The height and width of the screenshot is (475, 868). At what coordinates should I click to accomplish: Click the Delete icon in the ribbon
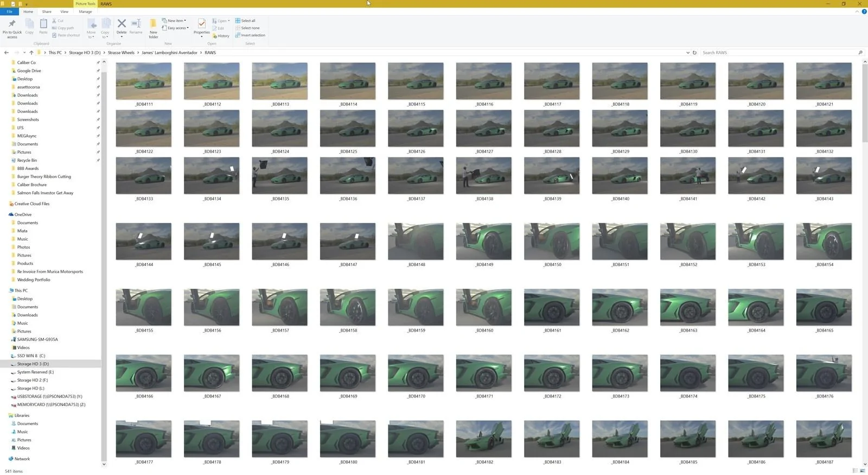pyautogui.click(x=122, y=23)
